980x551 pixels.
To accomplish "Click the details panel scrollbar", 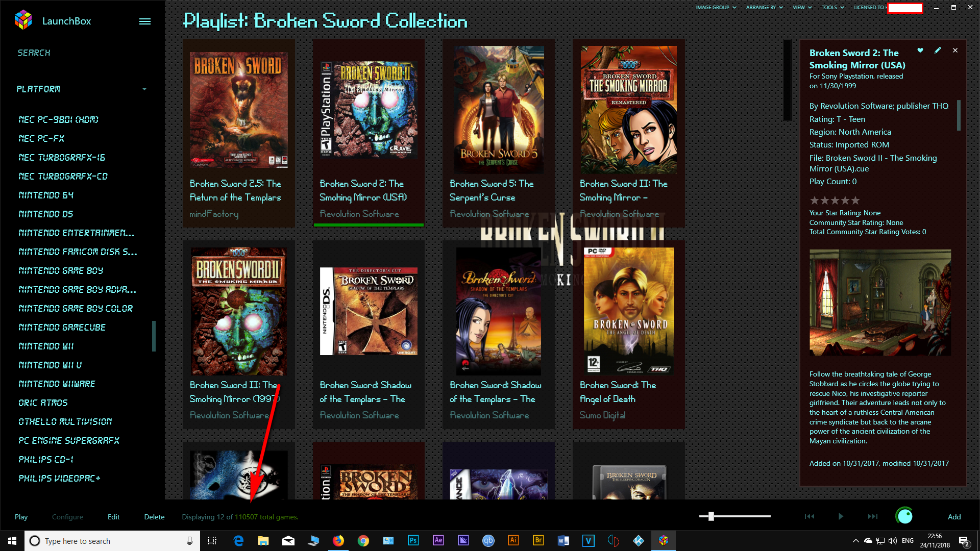I will pos(959,115).
